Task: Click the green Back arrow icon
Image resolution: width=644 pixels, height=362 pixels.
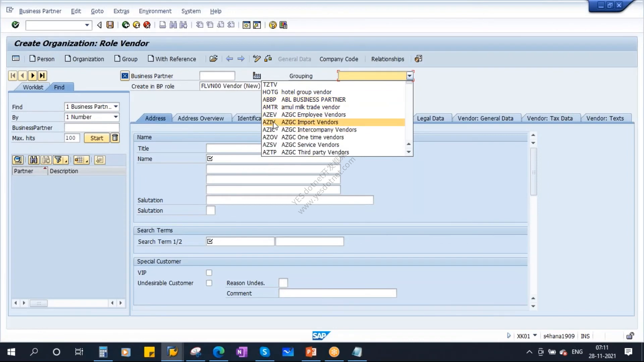Action: [126, 25]
